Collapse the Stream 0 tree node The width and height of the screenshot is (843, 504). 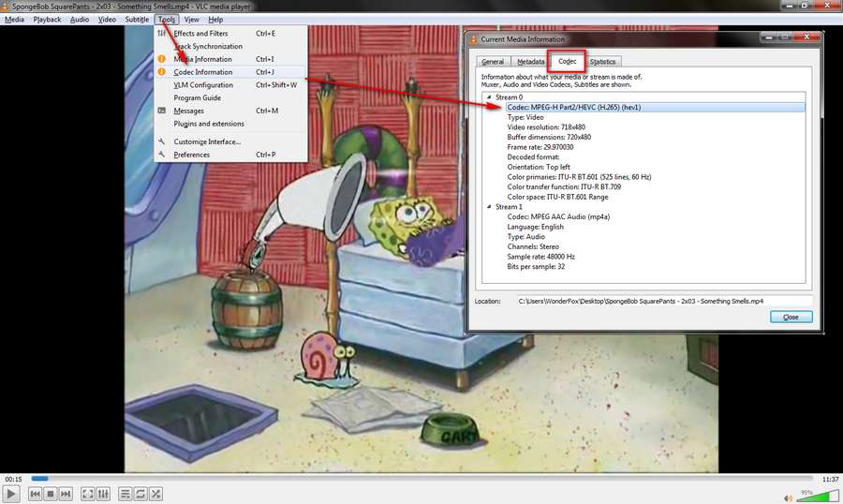click(489, 97)
